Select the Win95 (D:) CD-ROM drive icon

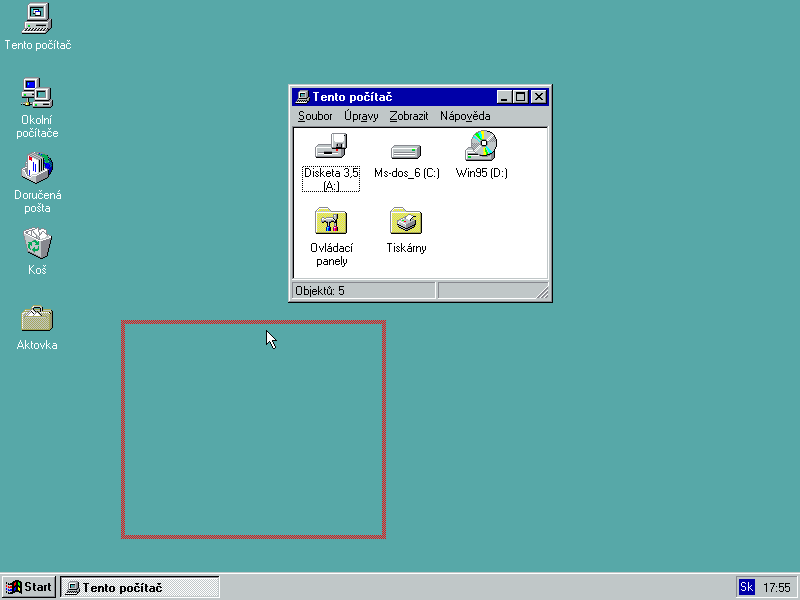pos(481,148)
